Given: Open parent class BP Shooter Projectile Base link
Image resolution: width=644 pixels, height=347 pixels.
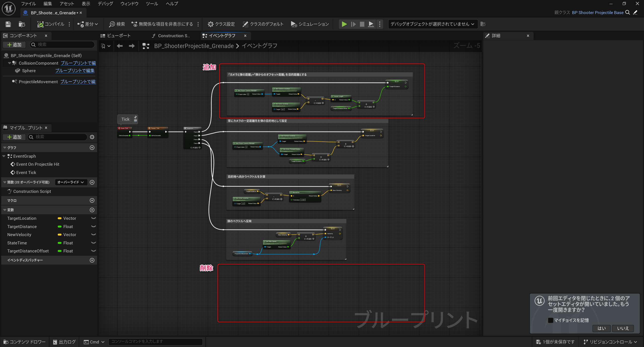Looking at the screenshot, I should tap(597, 13).
